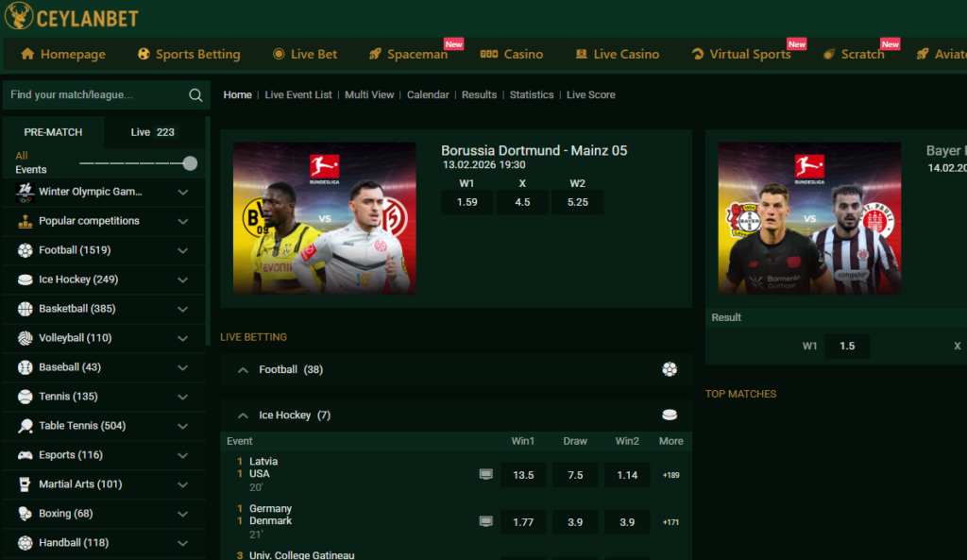Open Statistics link

(x=531, y=95)
